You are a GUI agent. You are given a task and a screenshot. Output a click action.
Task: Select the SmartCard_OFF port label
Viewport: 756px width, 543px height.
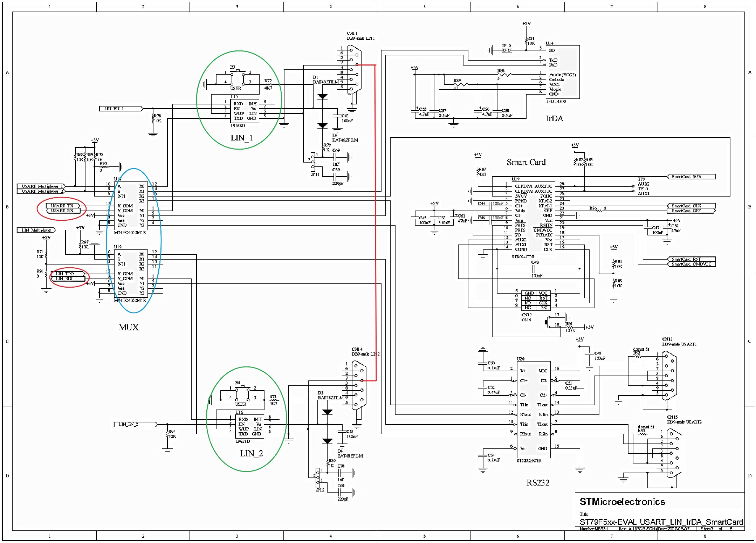click(692, 211)
